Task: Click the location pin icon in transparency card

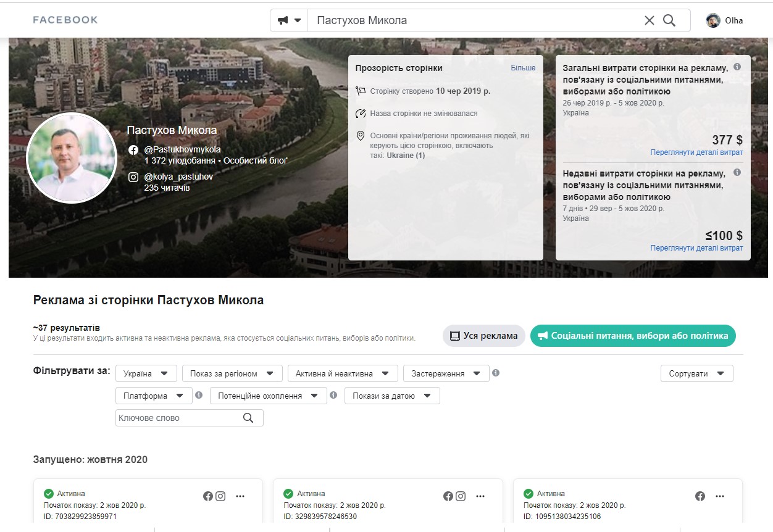Action: [x=361, y=136]
